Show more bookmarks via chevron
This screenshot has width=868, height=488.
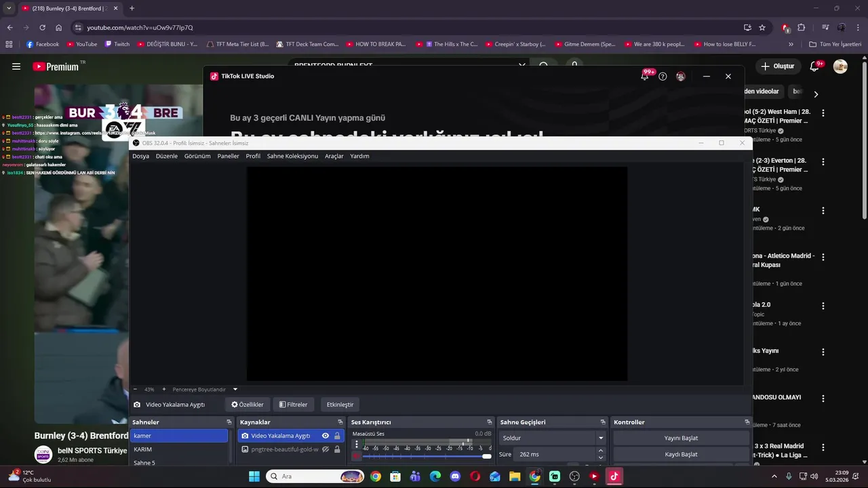(791, 44)
